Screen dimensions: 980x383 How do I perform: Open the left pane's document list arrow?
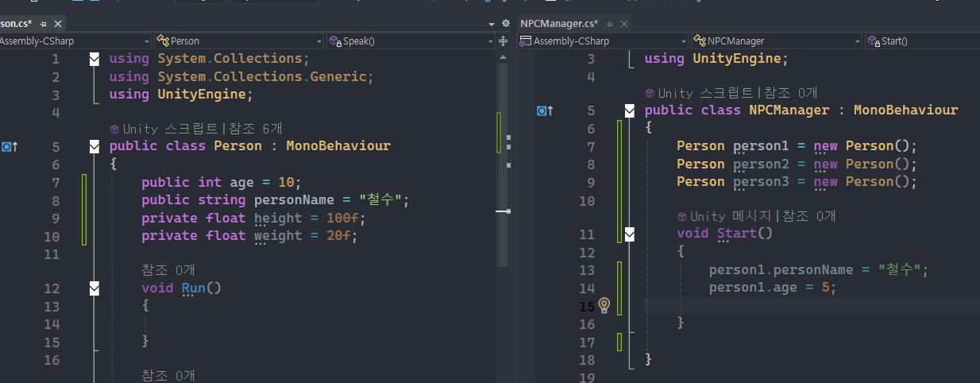pyautogui.click(x=492, y=24)
